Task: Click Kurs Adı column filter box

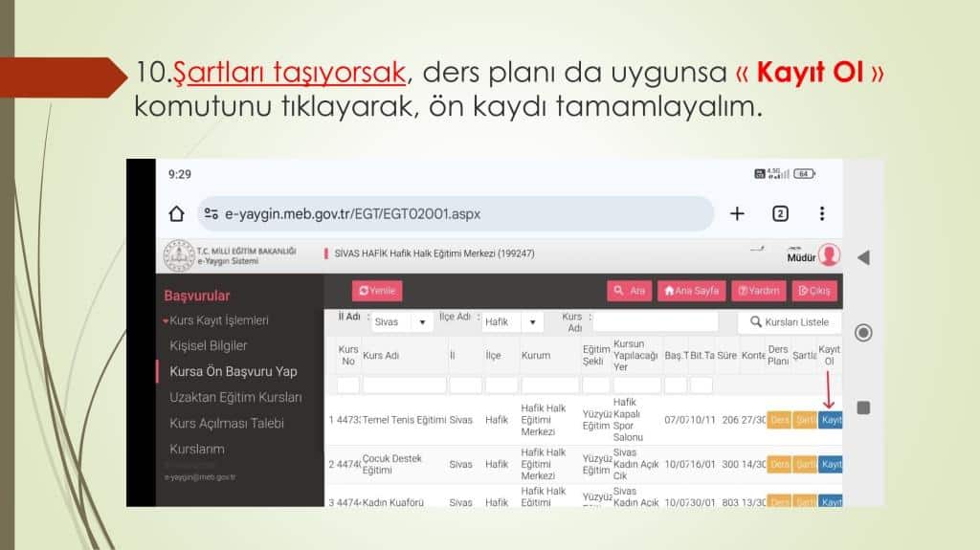Action: tap(405, 385)
